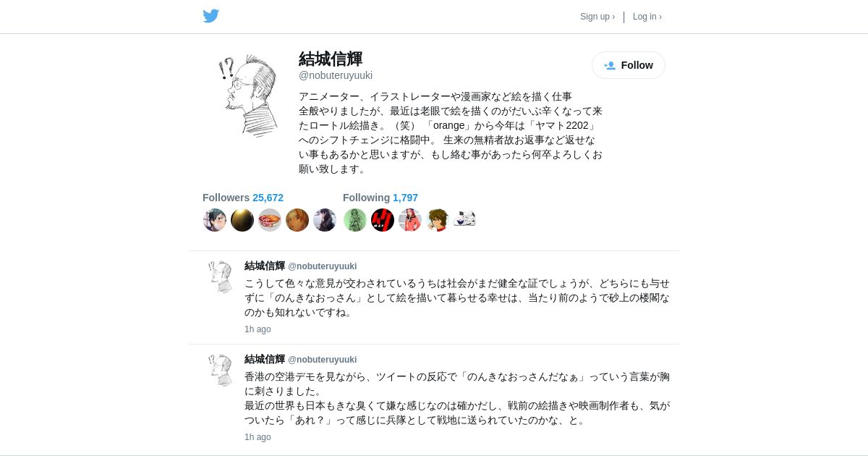Click the second tweet's author name 結城信輝

[265, 359]
